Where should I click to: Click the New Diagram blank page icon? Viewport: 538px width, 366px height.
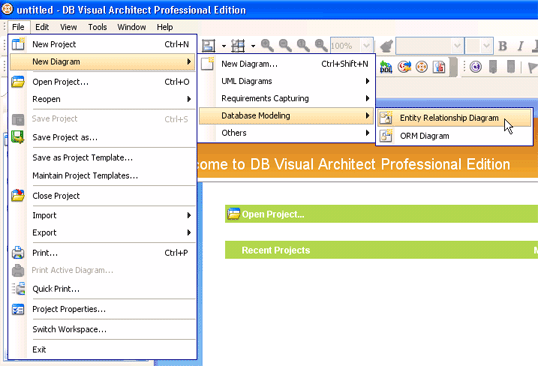208,64
